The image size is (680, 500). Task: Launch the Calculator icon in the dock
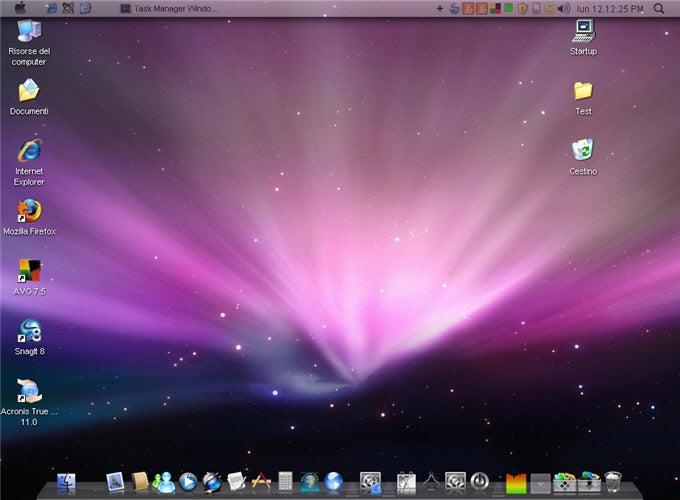[x=285, y=481]
